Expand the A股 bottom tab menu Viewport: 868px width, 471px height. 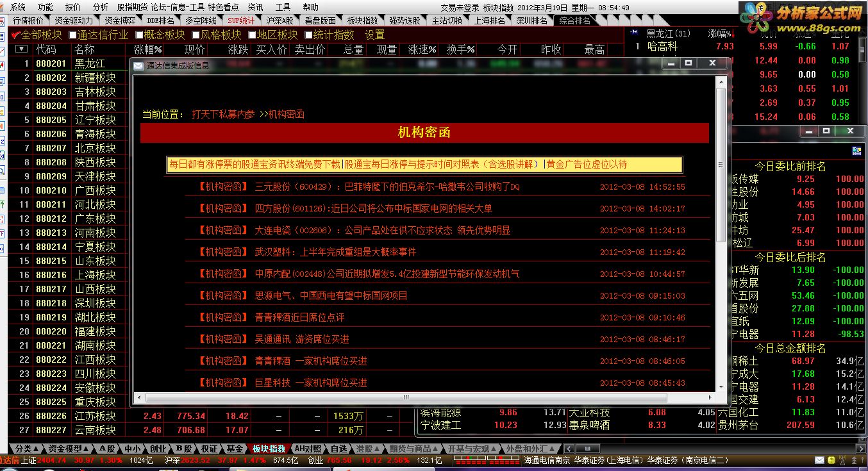click(108, 449)
